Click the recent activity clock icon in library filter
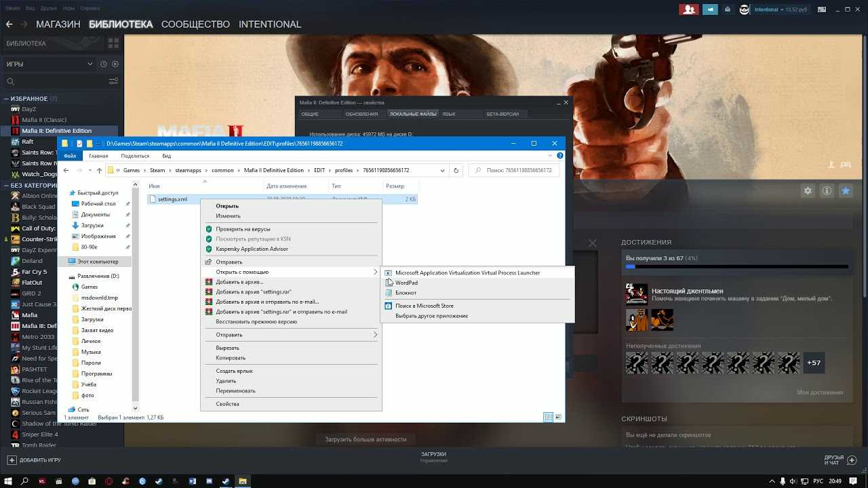This screenshot has height=488, width=868. 104,64
